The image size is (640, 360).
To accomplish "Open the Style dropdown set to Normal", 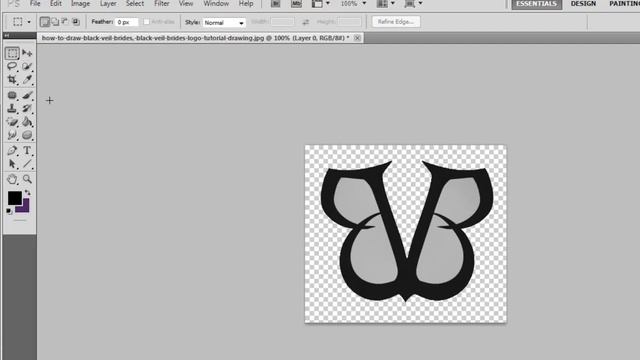I will tap(224, 22).
